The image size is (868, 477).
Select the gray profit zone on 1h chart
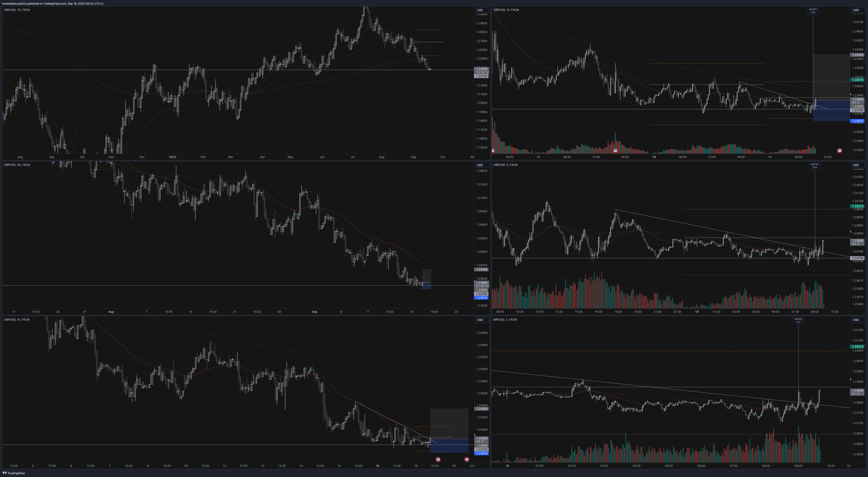(449, 423)
